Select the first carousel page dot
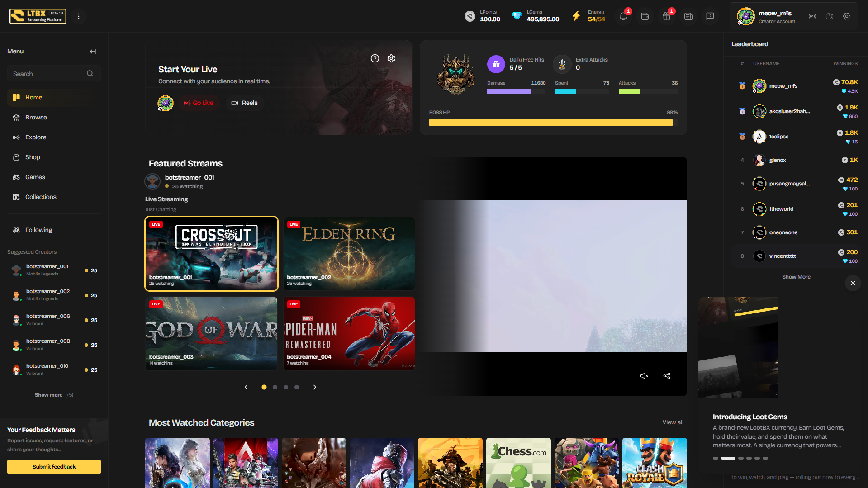 coord(264,387)
